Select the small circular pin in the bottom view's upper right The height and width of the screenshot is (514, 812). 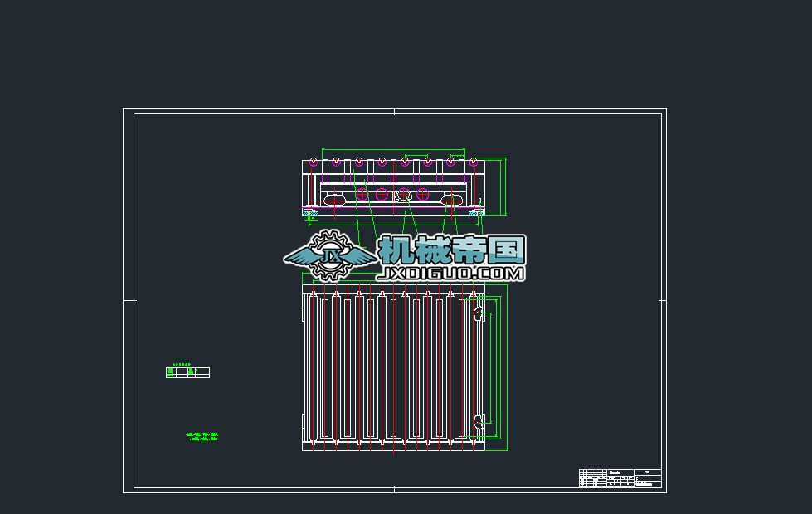(x=478, y=313)
